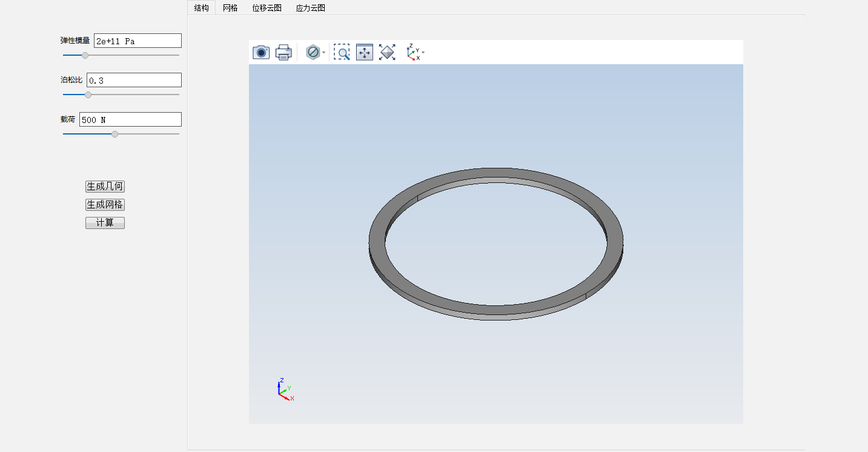Image resolution: width=868 pixels, height=452 pixels.
Task: Click the 泊松比 slider handle
Action: 88,95
